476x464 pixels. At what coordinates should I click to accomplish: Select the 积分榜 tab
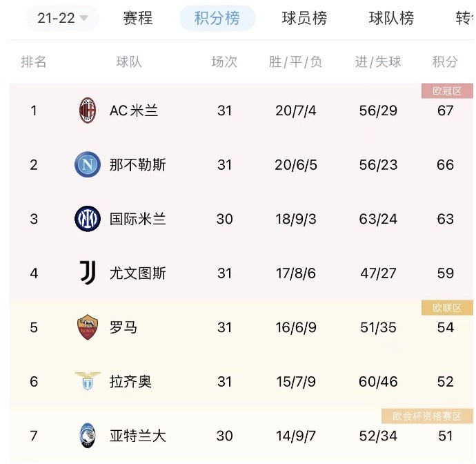pyautogui.click(x=217, y=18)
